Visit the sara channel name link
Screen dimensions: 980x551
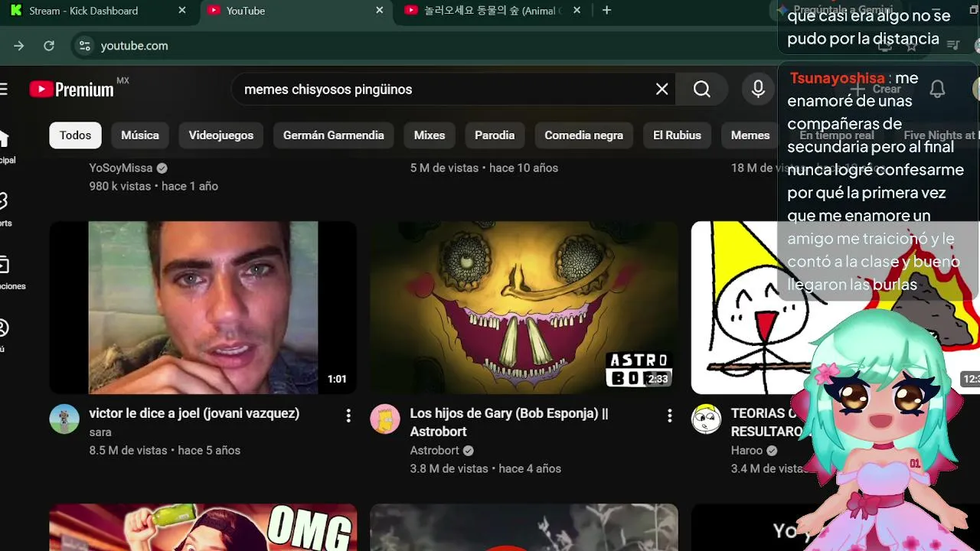point(100,432)
